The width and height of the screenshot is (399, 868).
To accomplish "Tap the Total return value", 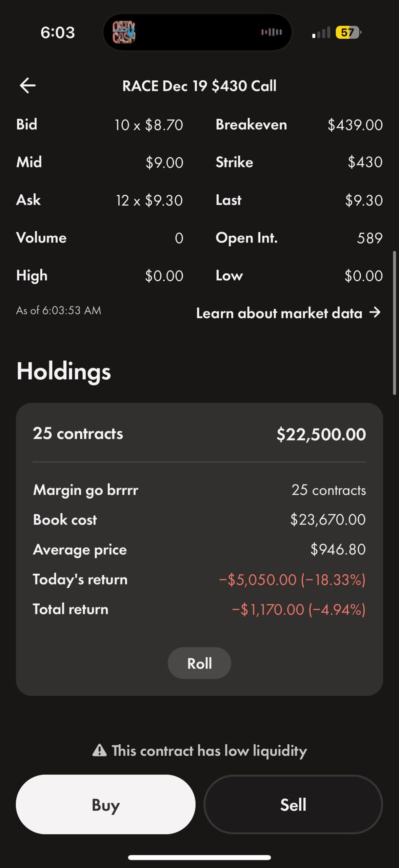I will (299, 609).
